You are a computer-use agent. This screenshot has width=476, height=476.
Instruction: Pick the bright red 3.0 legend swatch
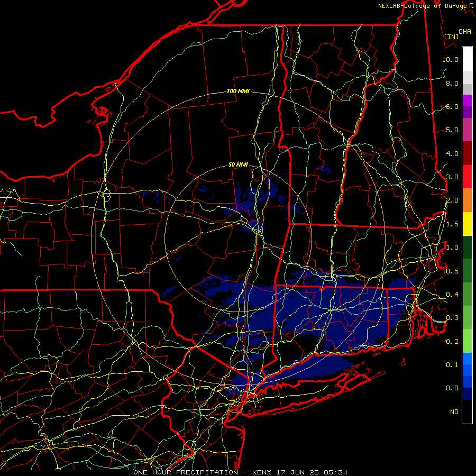(467, 177)
